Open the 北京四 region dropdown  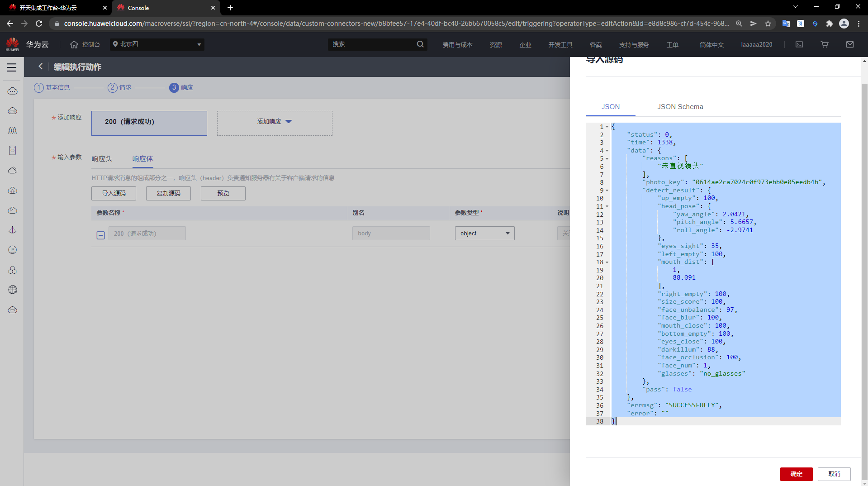click(x=157, y=44)
